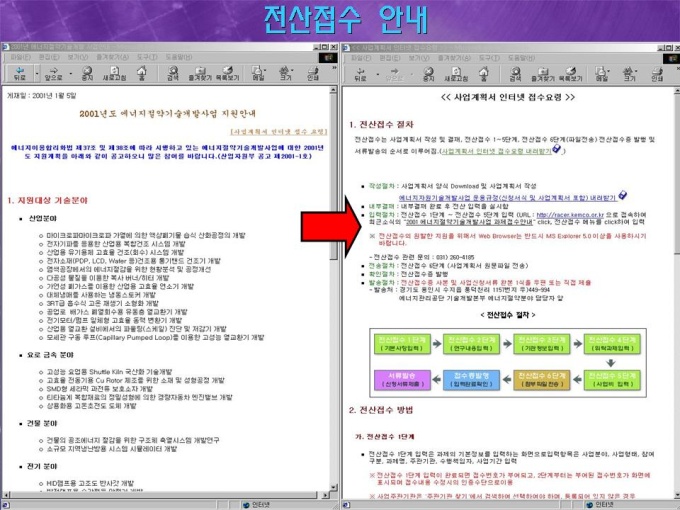Click the Mail (메일) icon in right browser window
Viewport: 680px width, 510px height.
601,74
